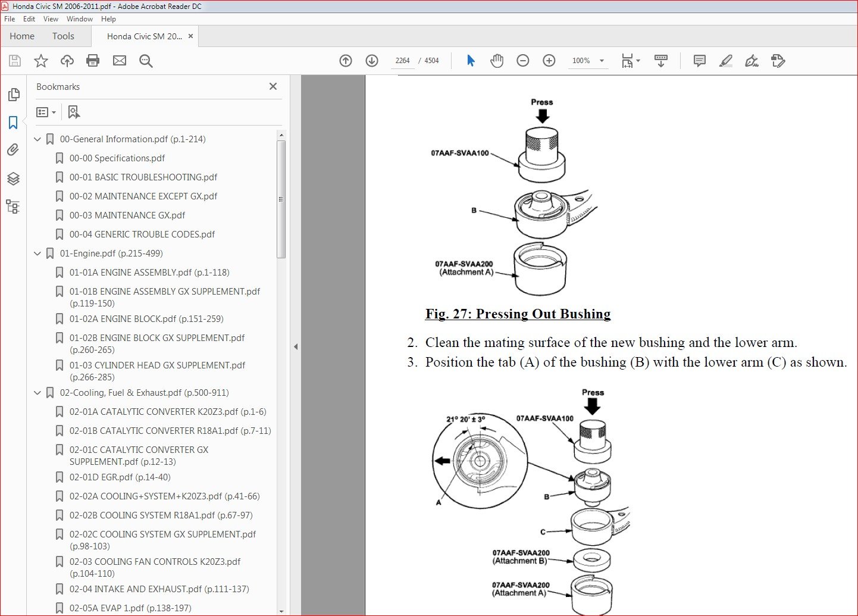The image size is (858, 616).
Task: Open the File menu
Action: [10, 19]
